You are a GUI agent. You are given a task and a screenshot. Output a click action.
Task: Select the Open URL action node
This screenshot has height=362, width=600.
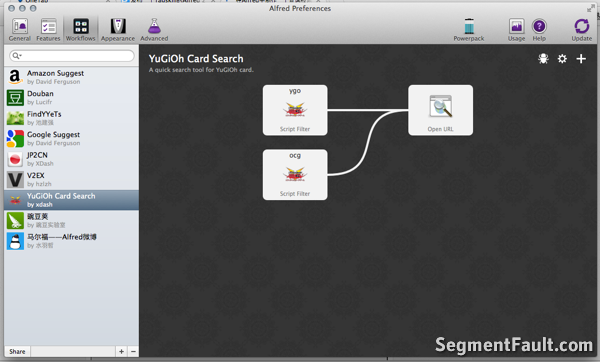coord(440,110)
